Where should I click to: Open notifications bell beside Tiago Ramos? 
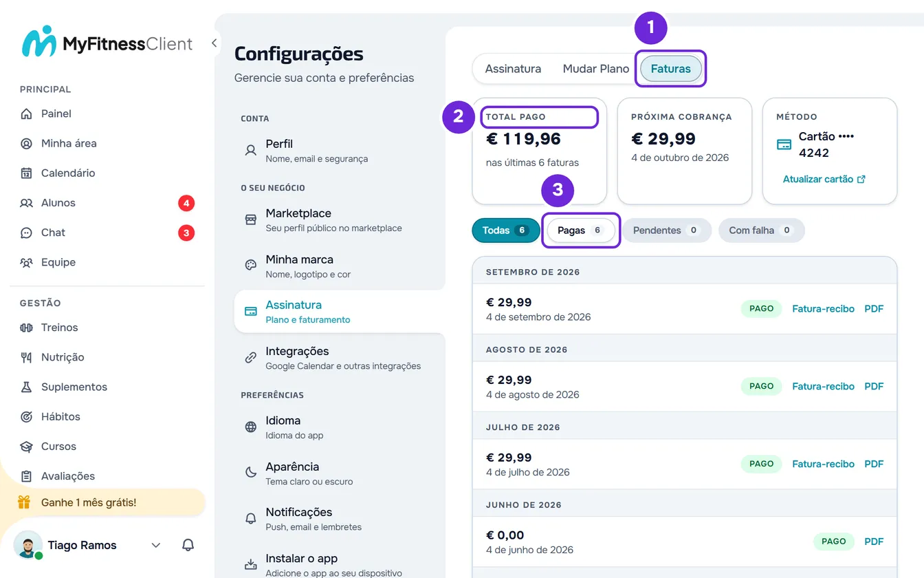point(188,545)
